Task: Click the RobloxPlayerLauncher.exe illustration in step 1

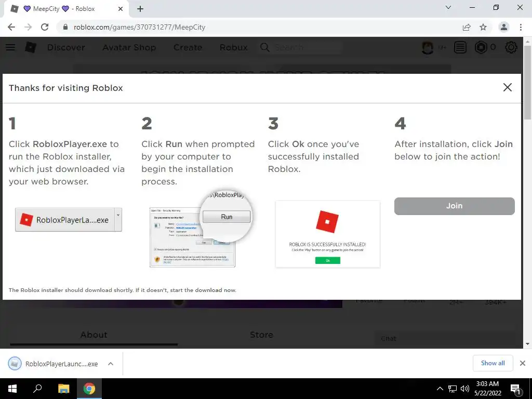Action: click(69, 220)
